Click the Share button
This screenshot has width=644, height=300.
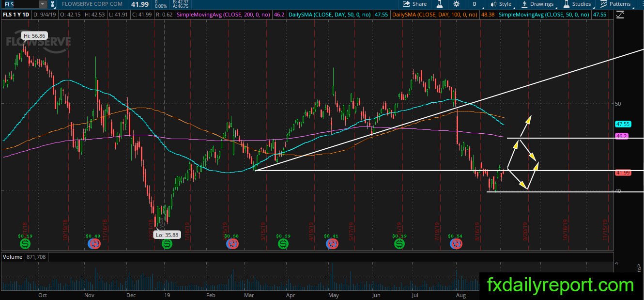415,4
